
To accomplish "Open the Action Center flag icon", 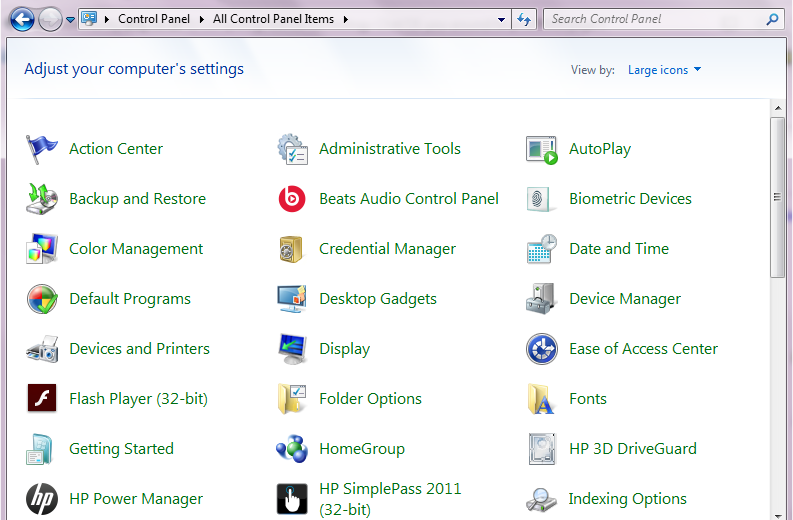I will [41, 149].
